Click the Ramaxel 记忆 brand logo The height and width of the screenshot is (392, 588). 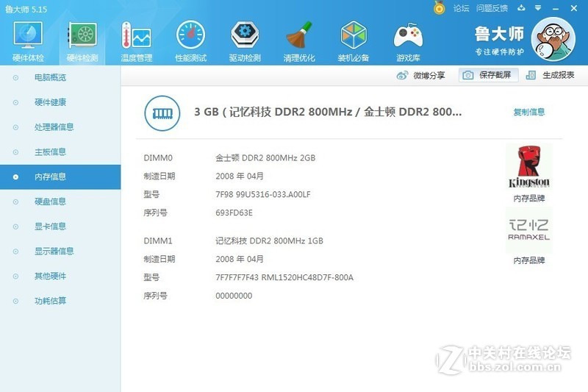tap(528, 229)
